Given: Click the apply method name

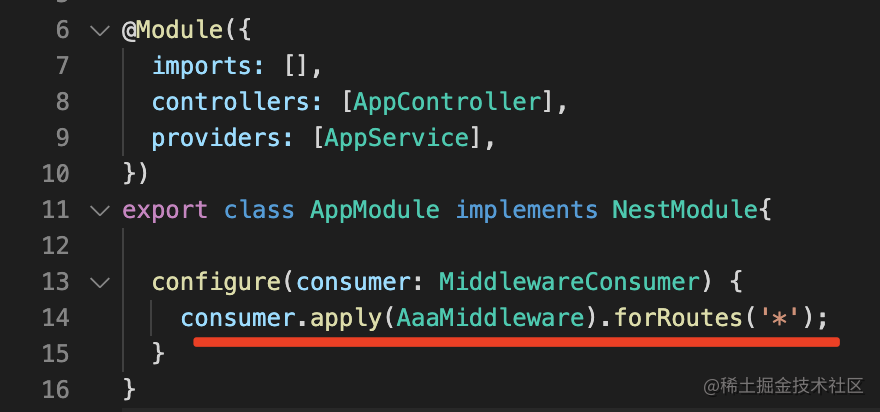Looking at the screenshot, I should (x=346, y=318).
